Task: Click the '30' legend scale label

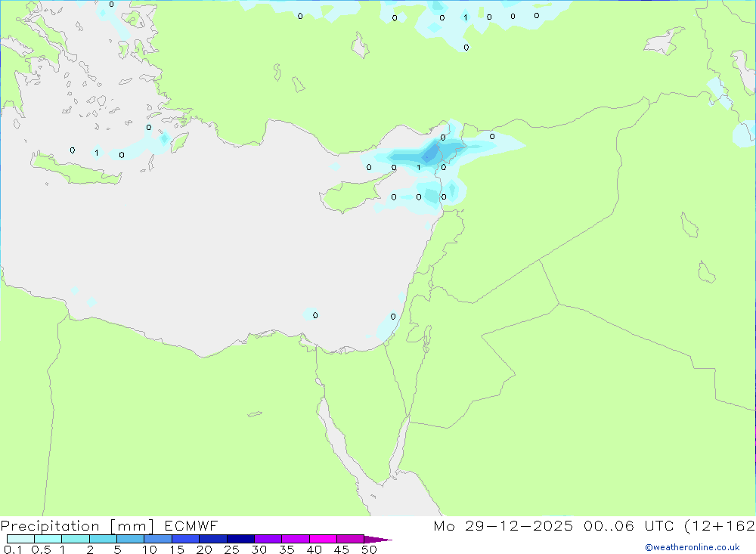Action: (x=259, y=549)
